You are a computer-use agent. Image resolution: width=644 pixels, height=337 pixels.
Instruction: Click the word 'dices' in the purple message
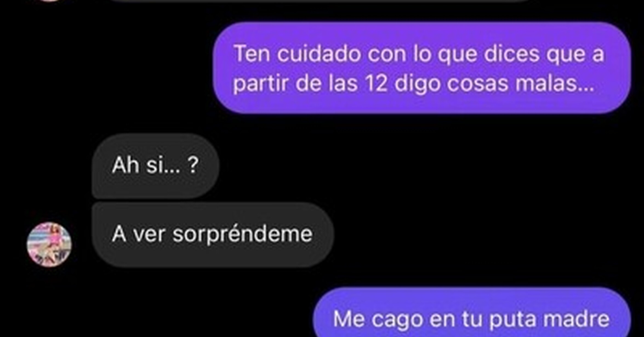click(x=512, y=54)
